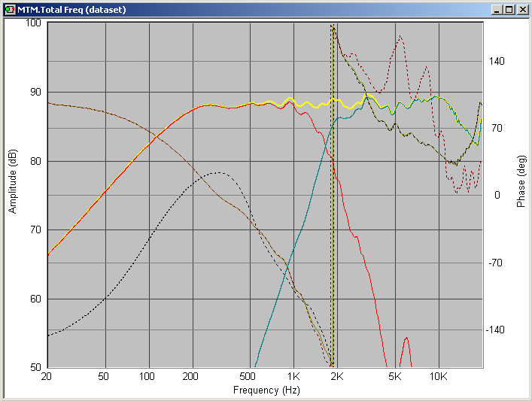Image resolution: width=532 pixels, height=401 pixels.
Task: Click the 60 amplitude axis value
Action: [35, 299]
